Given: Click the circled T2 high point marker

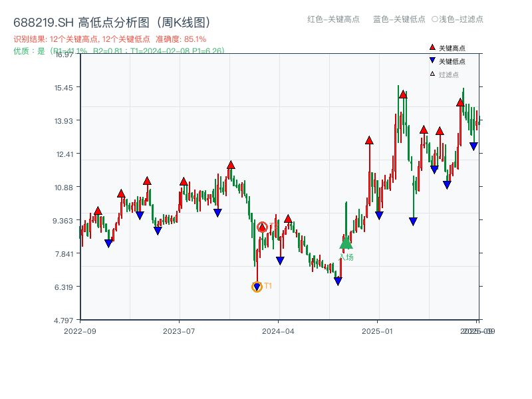Looking at the screenshot, I should click(x=263, y=226).
